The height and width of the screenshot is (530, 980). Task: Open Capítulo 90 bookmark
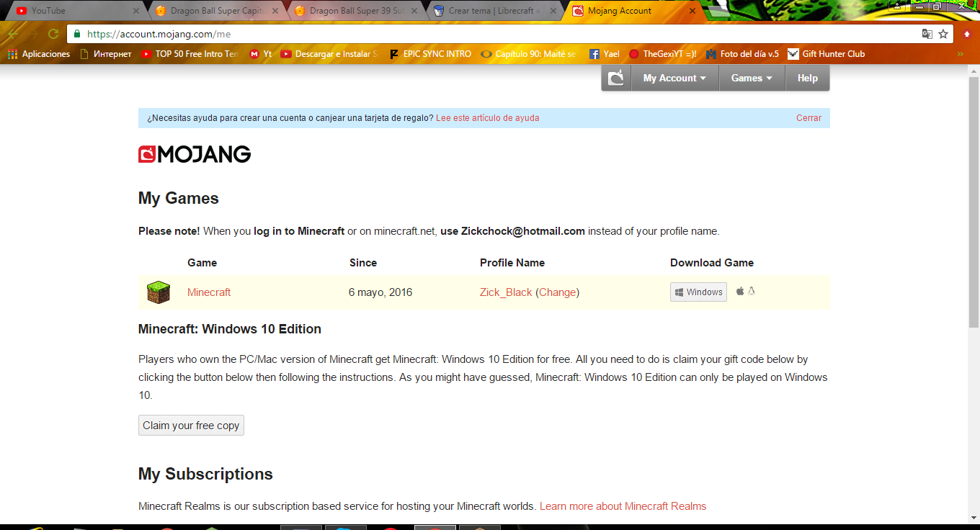(529, 54)
